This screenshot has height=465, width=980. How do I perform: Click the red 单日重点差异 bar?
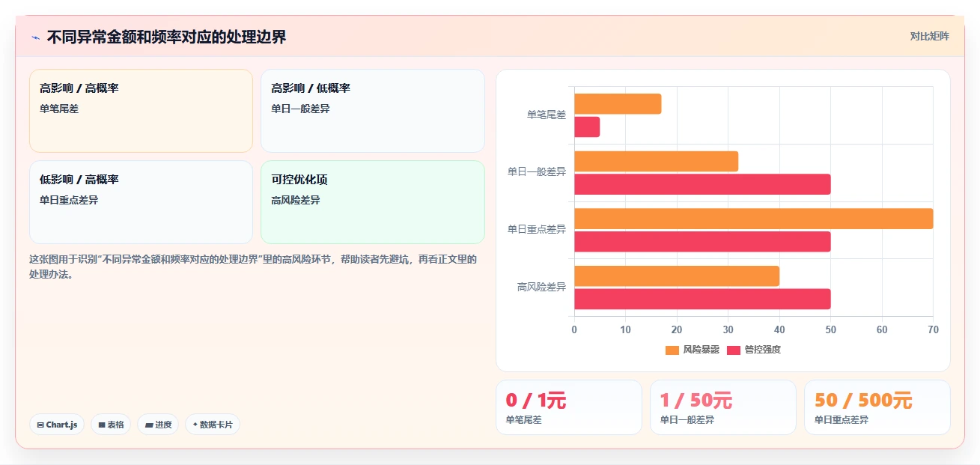[702, 242]
